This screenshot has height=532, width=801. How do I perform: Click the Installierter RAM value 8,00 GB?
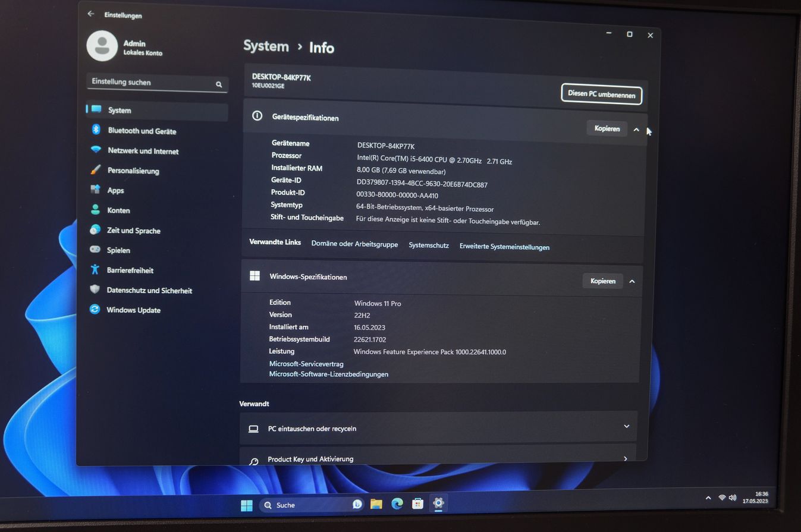click(401, 171)
